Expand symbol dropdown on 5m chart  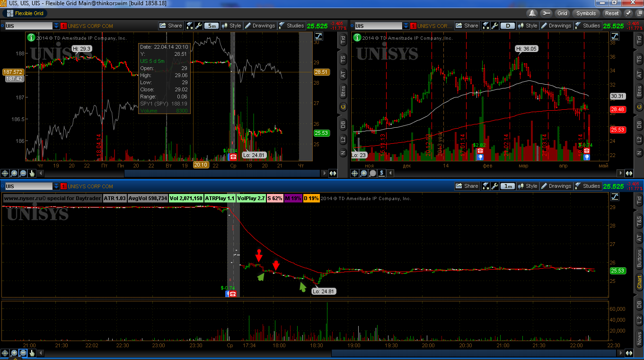pyautogui.click(x=56, y=26)
